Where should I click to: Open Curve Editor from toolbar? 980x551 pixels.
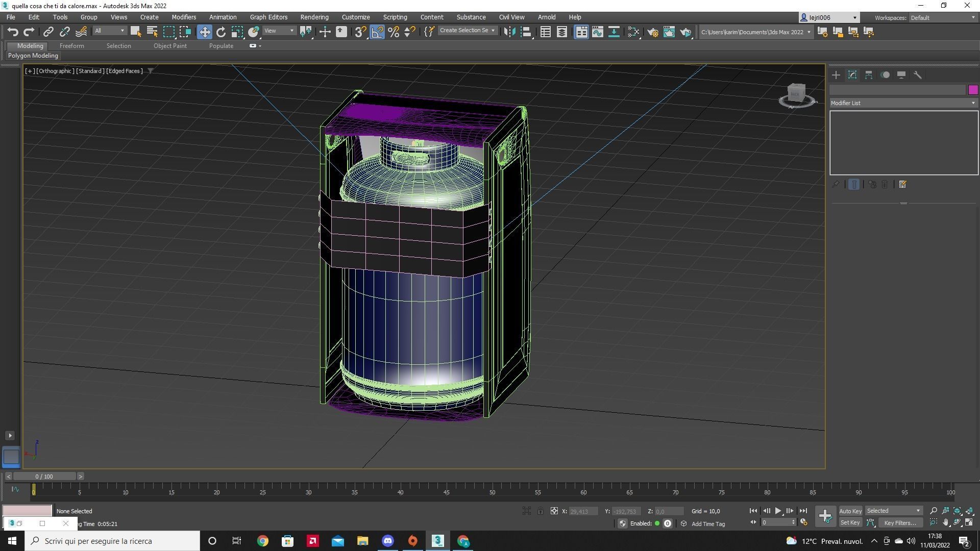click(x=597, y=32)
